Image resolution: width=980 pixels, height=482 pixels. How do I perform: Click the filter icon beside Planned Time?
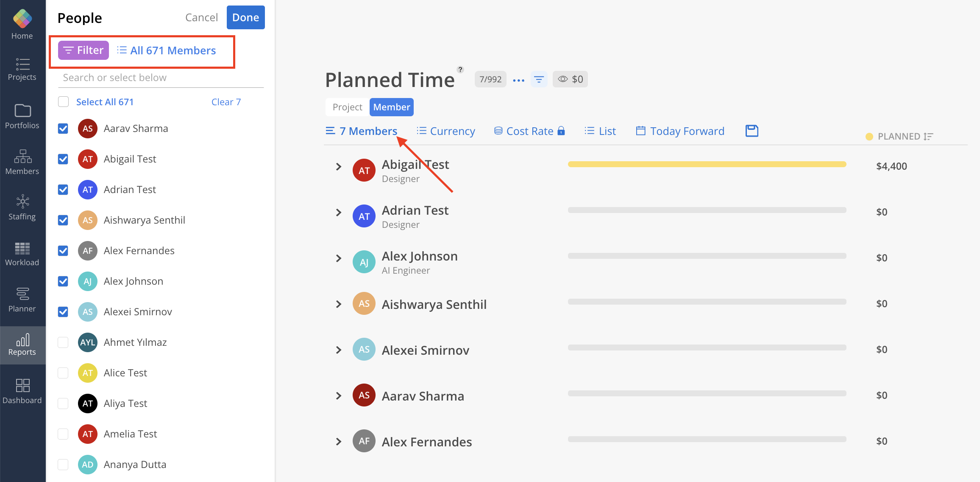539,79
